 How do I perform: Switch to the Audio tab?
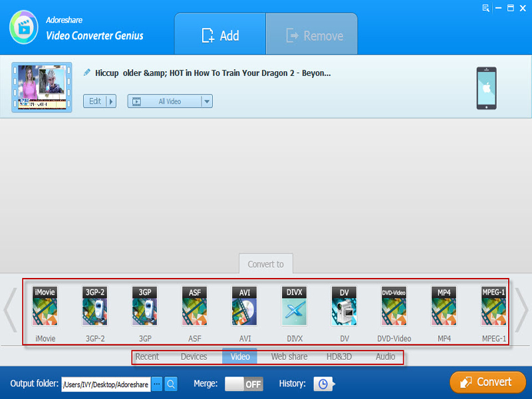pos(385,356)
